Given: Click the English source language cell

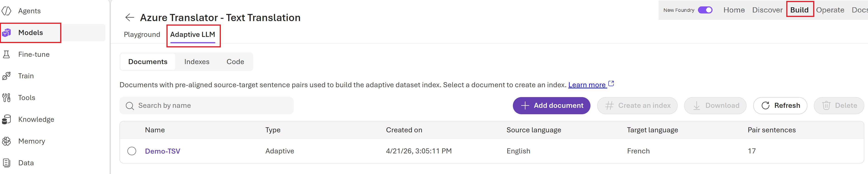Looking at the screenshot, I should click(x=518, y=152).
